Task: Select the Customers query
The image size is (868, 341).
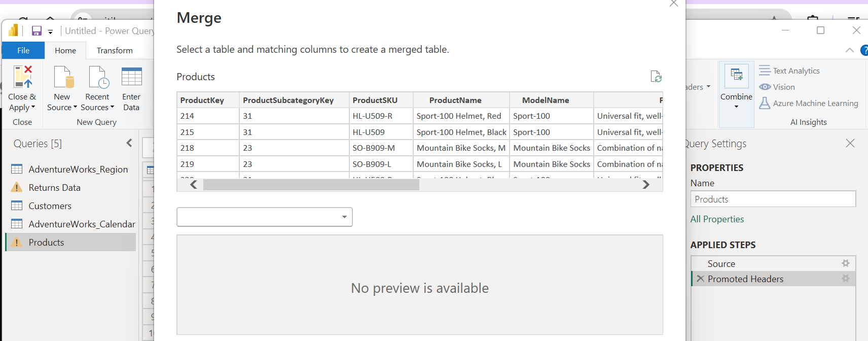Action: click(x=71, y=206)
